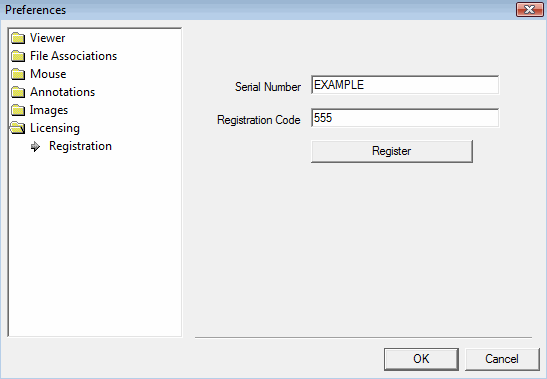Click into the Serial Number field
Viewport: 547px width, 379px height.
point(405,85)
